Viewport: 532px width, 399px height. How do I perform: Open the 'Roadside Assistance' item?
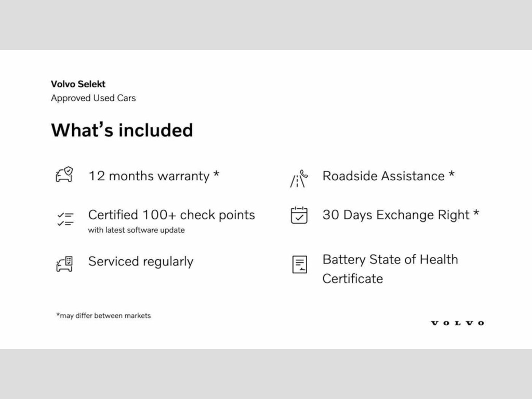pos(383,176)
